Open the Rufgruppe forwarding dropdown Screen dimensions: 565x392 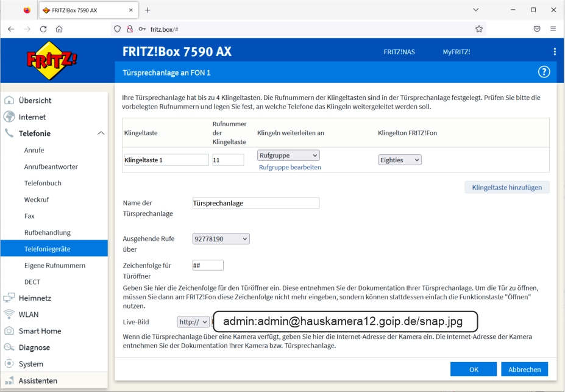tap(288, 155)
